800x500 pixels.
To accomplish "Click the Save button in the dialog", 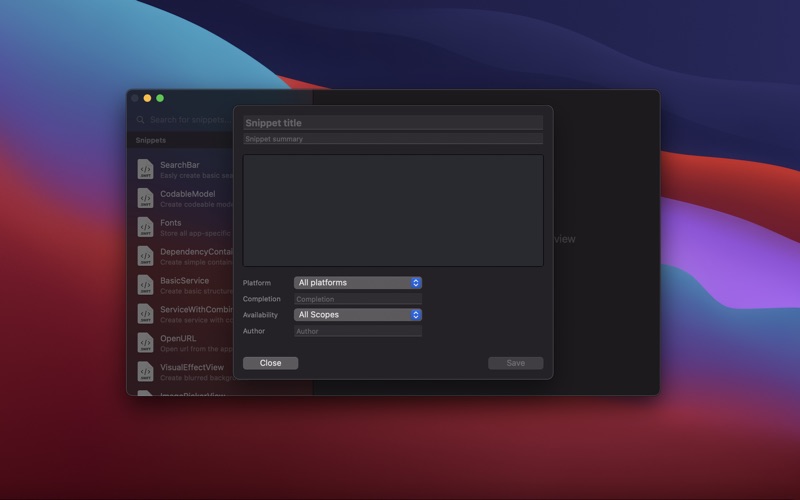I will point(515,363).
